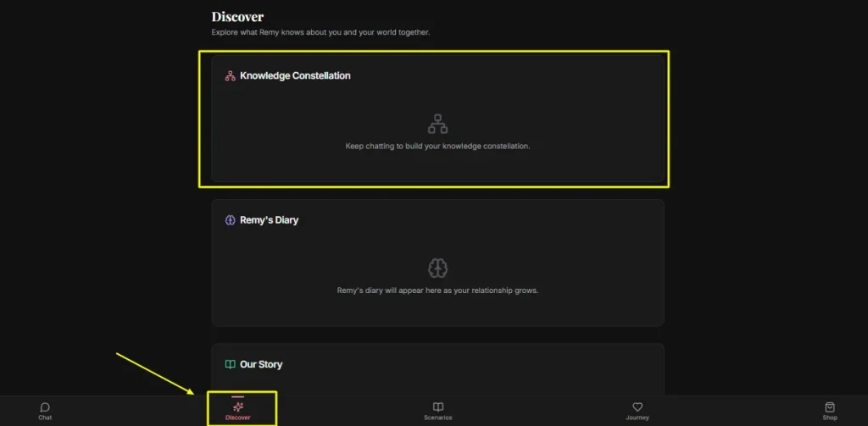
Task: Click the Discover page title
Action: (237, 17)
